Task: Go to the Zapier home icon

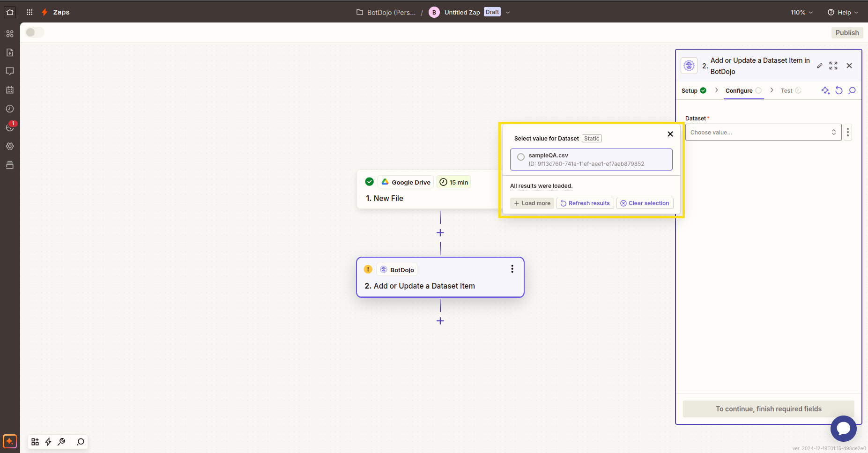Action: pyautogui.click(x=10, y=12)
